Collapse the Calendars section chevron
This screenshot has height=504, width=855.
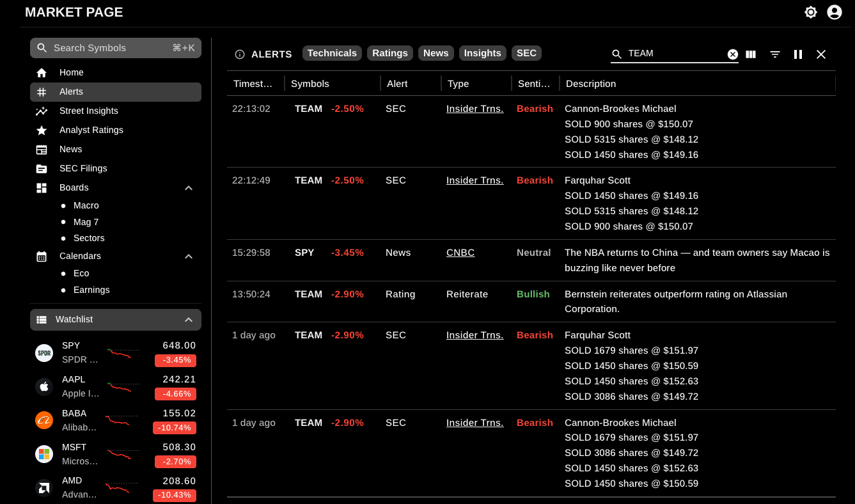189,256
